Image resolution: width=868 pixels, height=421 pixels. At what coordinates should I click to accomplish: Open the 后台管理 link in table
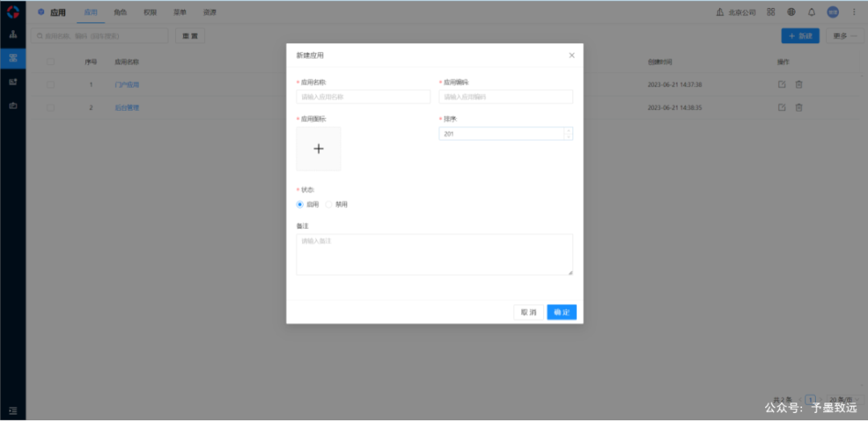pyautogui.click(x=127, y=108)
